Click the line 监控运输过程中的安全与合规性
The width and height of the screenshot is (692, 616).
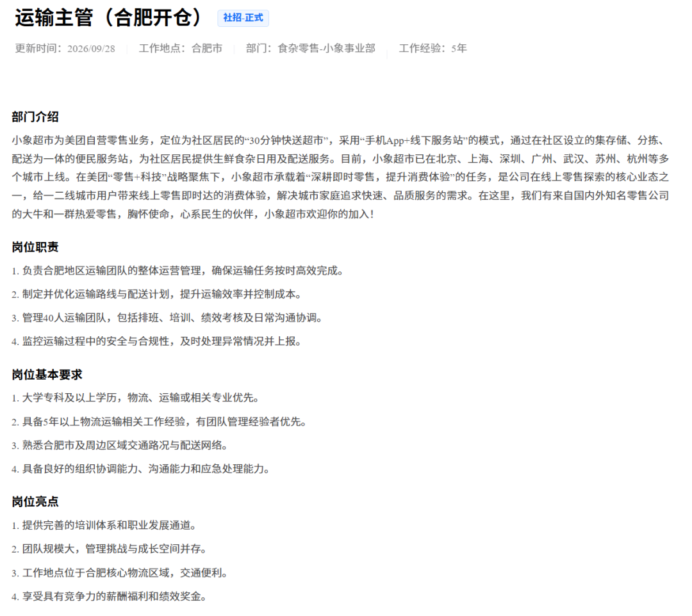coord(157,342)
